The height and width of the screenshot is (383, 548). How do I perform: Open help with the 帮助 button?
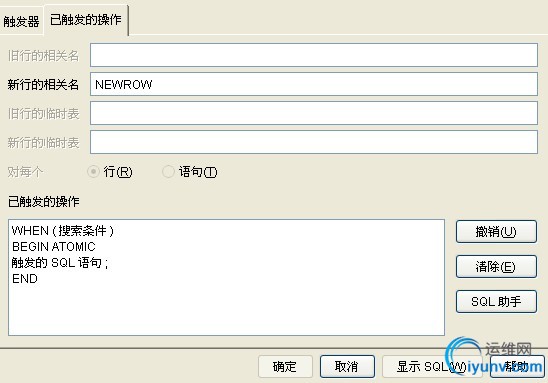point(517,367)
